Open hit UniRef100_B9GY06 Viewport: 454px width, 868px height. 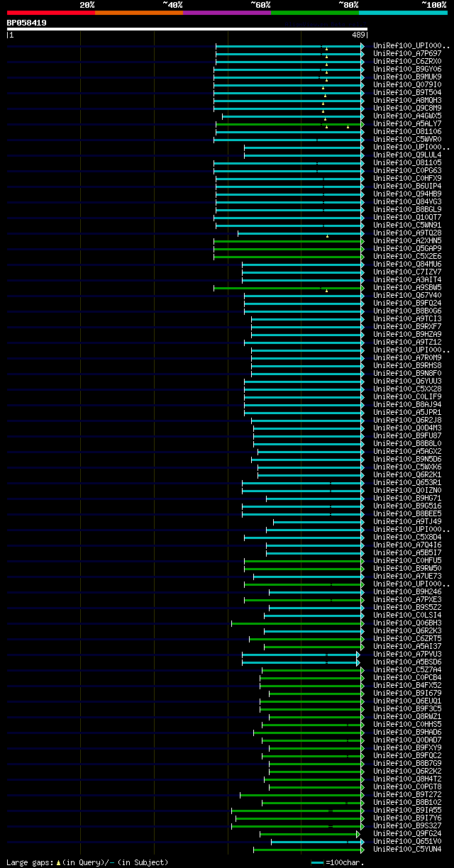407,69
